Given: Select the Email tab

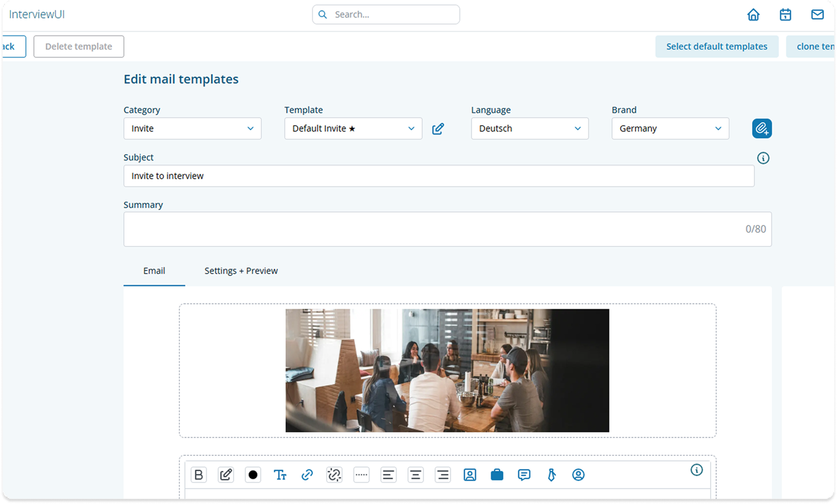Looking at the screenshot, I should click(154, 270).
